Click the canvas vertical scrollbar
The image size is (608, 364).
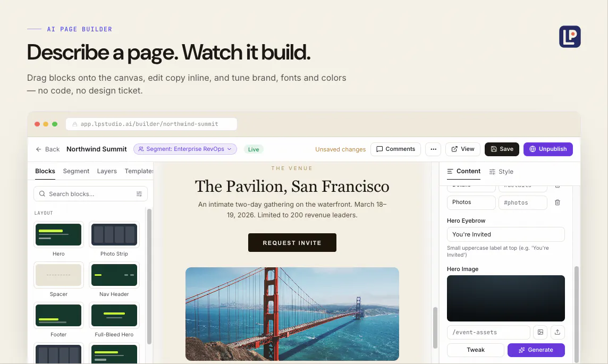pos(435,327)
